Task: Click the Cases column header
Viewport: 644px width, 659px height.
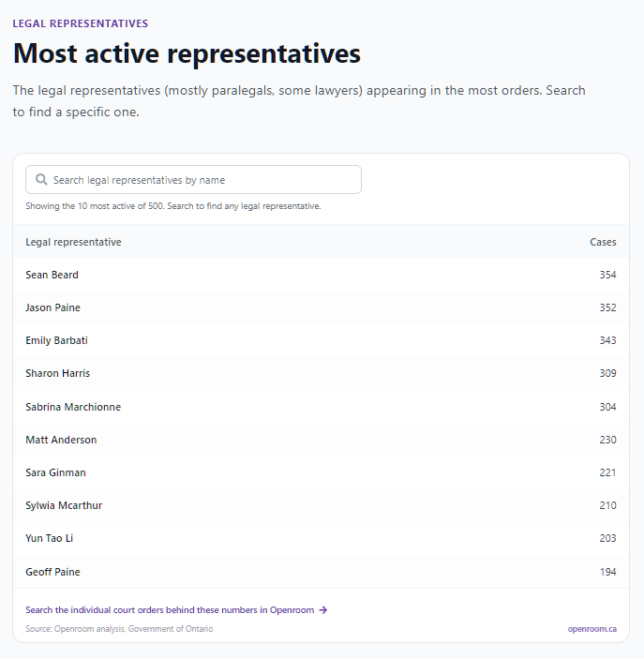Action: click(603, 242)
